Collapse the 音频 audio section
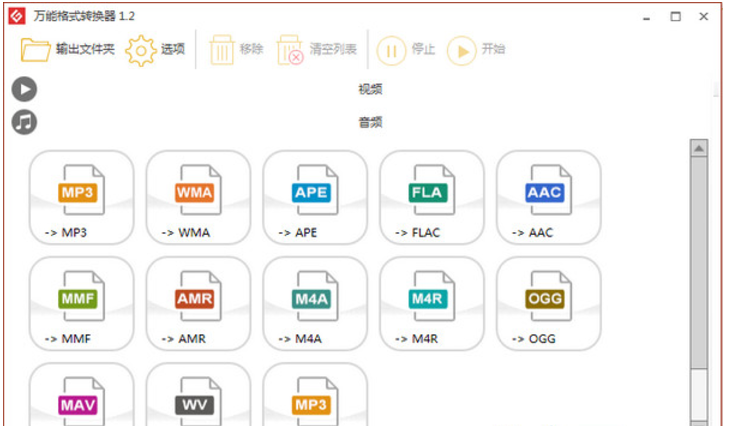740x426 pixels. (370, 123)
